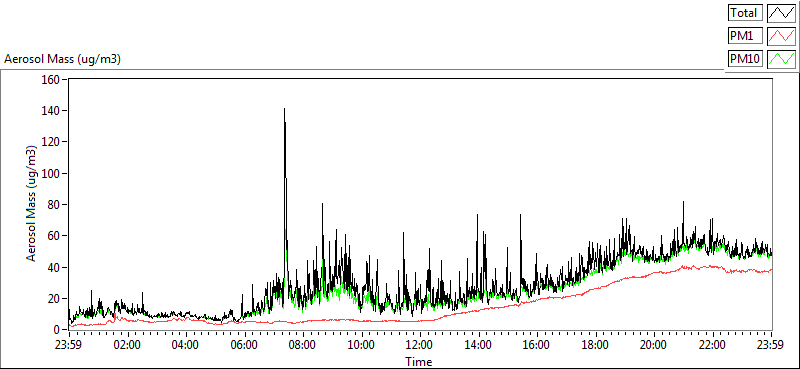
Task: Select the PM10 legend label
Action: (745, 59)
